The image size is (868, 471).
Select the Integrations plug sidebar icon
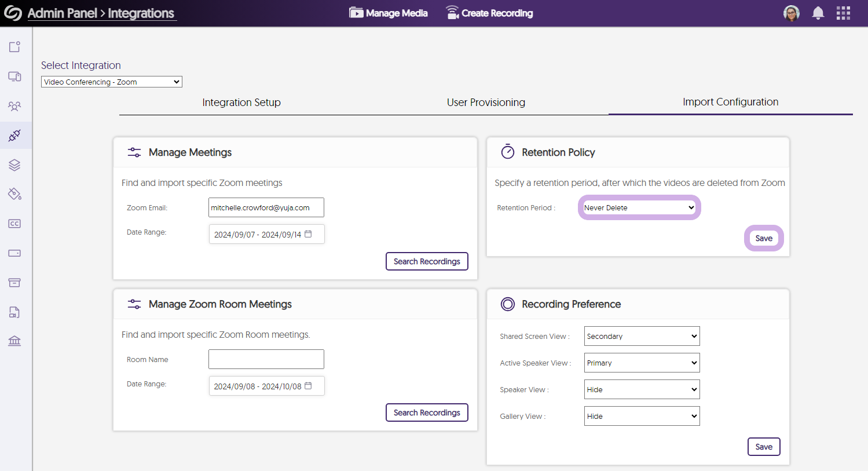pos(14,136)
